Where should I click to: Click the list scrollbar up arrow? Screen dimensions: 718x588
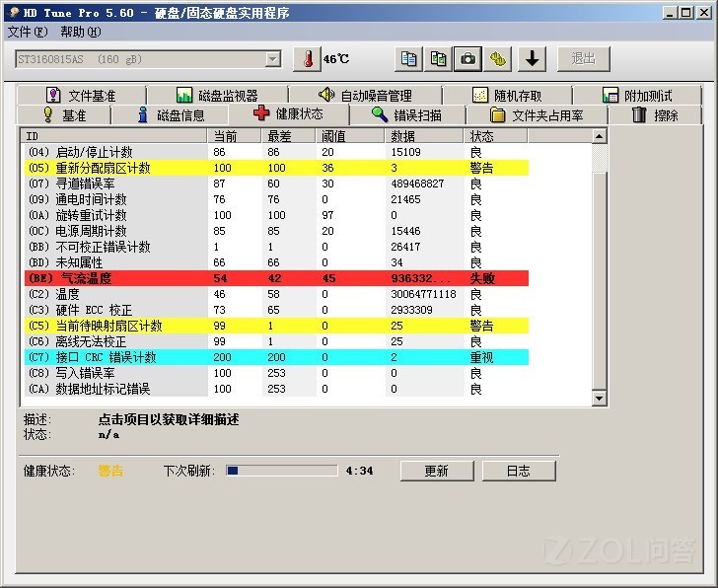(x=599, y=136)
